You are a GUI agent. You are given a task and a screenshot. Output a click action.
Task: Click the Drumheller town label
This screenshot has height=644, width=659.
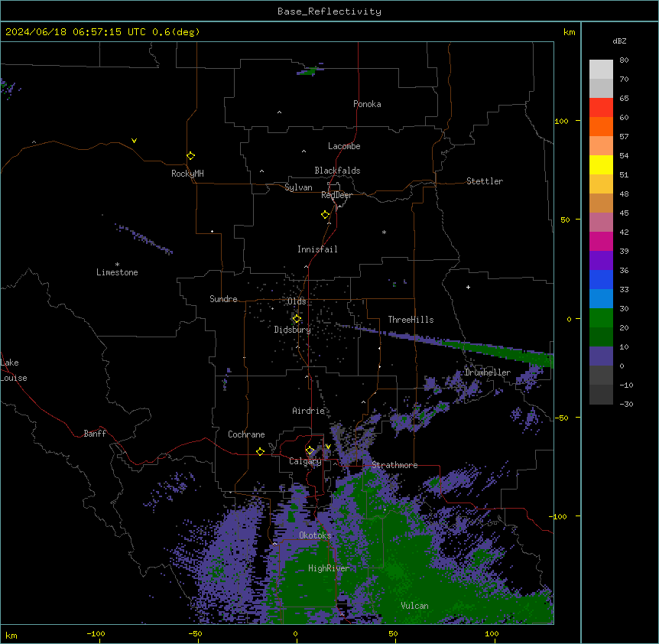[488, 372]
